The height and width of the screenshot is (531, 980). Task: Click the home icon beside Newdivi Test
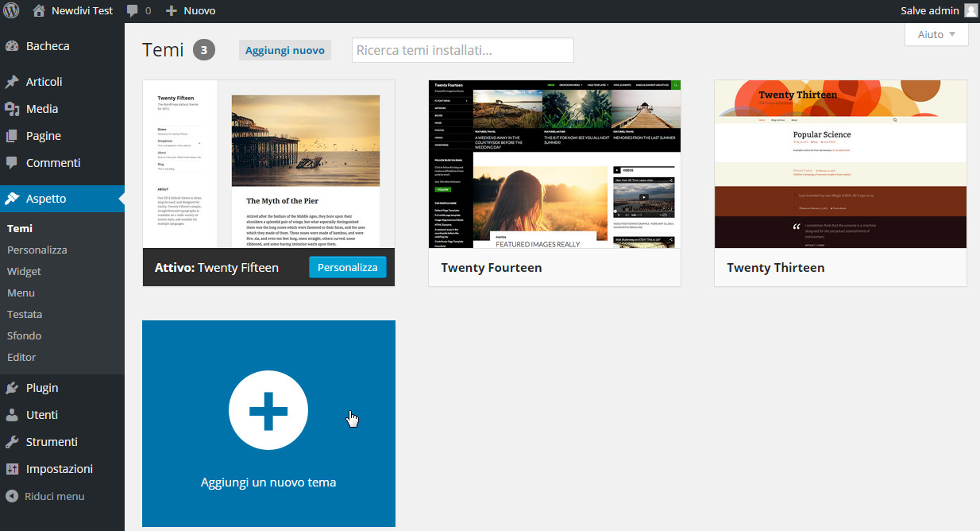pyautogui.click(x=39, y=11)
